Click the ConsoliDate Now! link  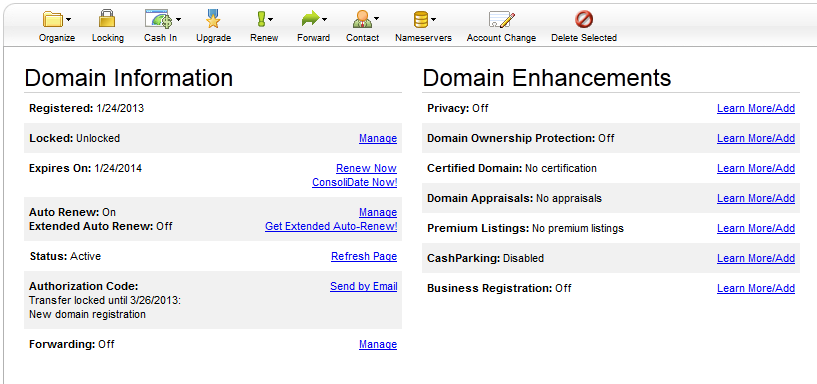(x=354, y=183)
